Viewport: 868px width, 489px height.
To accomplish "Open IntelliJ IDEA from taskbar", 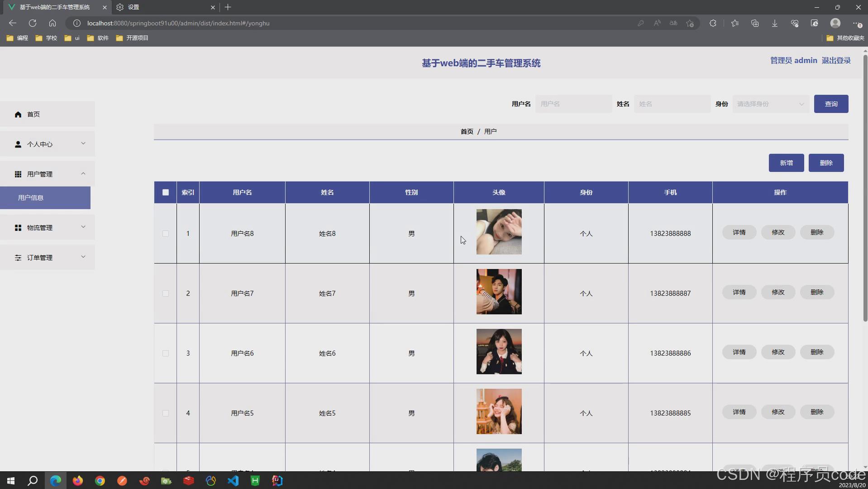I will coord(277,480).
